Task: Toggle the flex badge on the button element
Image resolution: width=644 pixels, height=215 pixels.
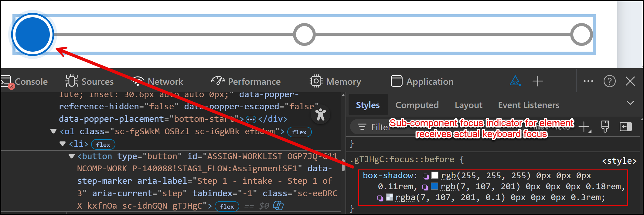Action: point(227,206)
